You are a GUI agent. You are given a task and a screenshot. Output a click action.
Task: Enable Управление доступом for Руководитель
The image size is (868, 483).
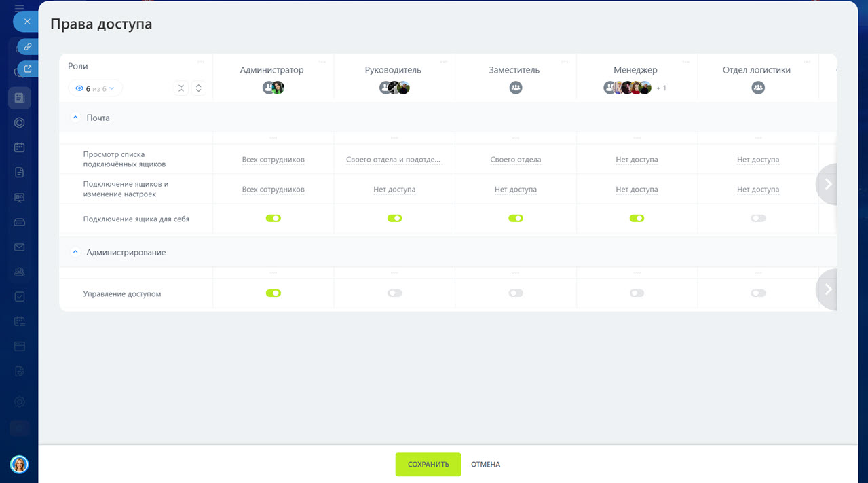[394, 293]
